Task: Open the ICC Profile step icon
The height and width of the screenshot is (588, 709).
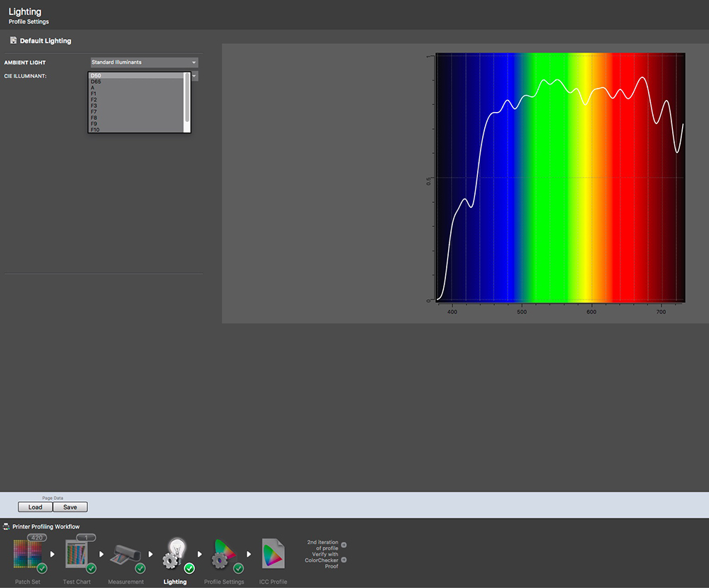Action: 273,554
